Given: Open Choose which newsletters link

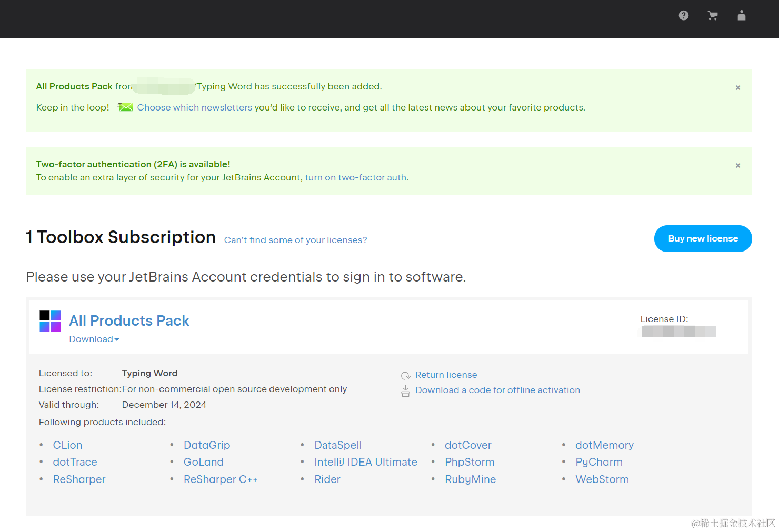Looking at the screenshot, I should pyautogui.click(x=195, y=107).
